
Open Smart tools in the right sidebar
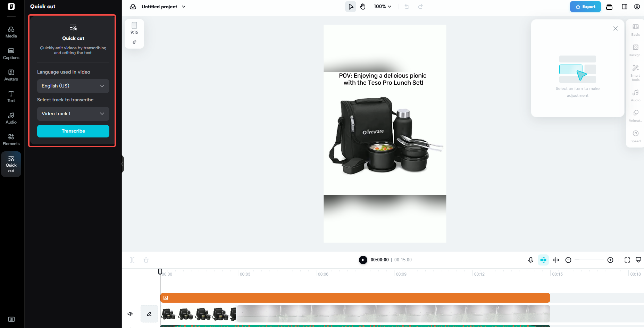(635, 72)
